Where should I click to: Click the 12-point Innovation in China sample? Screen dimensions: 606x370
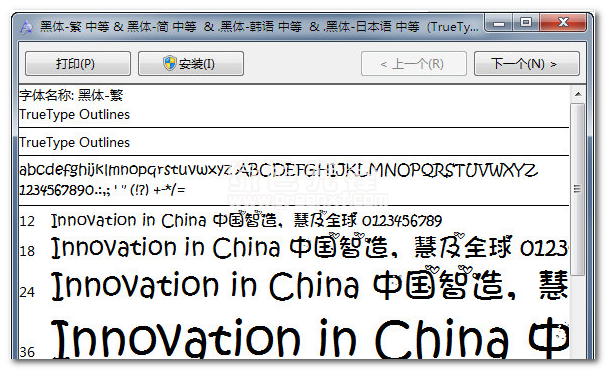[246, 220]
